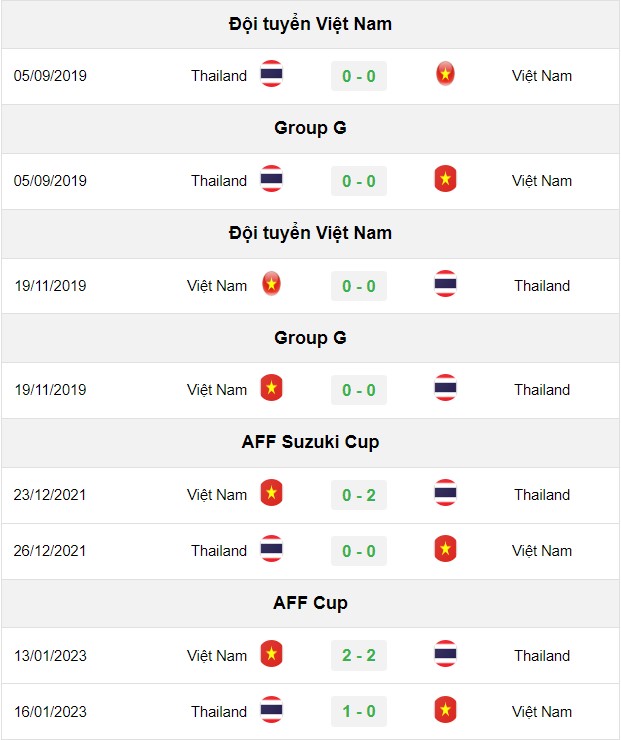Select the topmost Đội tuyển Việt Nam header
This screenshot has height=740, width=621.
(x=310, y=24)
